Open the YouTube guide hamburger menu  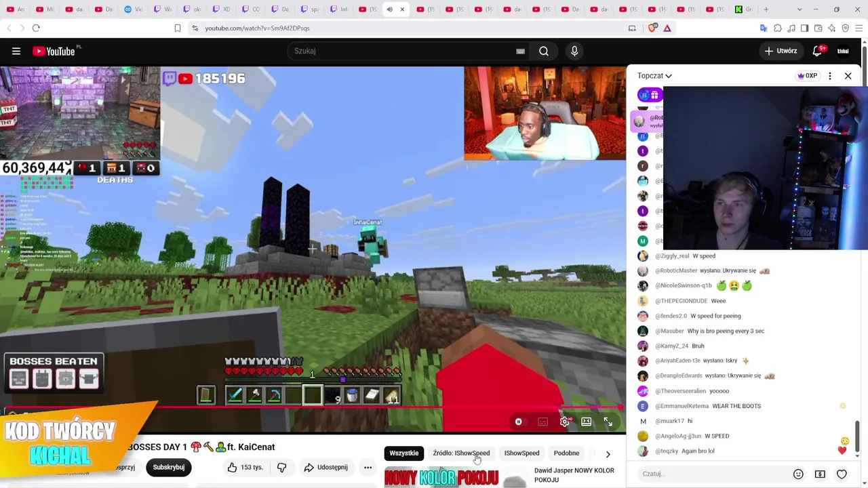click(x=16, y=51)
